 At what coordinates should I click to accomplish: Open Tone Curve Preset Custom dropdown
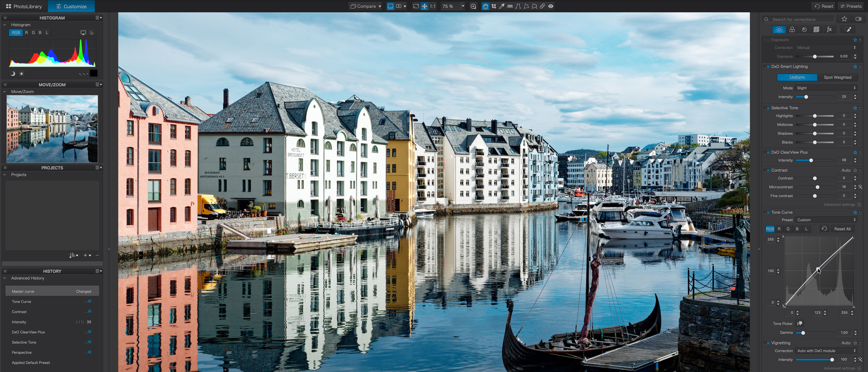(826, 220)
